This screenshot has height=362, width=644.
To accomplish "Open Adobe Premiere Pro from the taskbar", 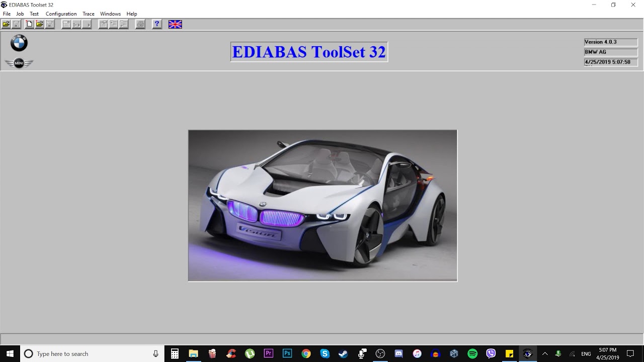I will pyautogui.click(x=268, y=354).
